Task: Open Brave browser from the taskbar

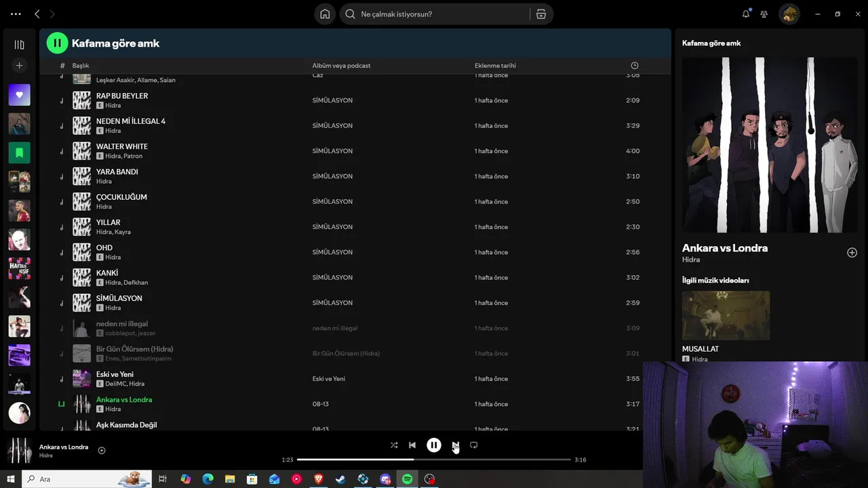Action: [319, 479]
